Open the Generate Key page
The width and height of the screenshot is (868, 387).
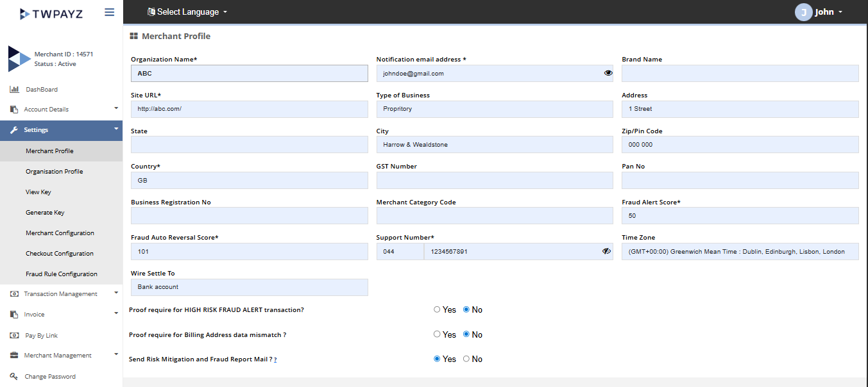click(45, 213)
